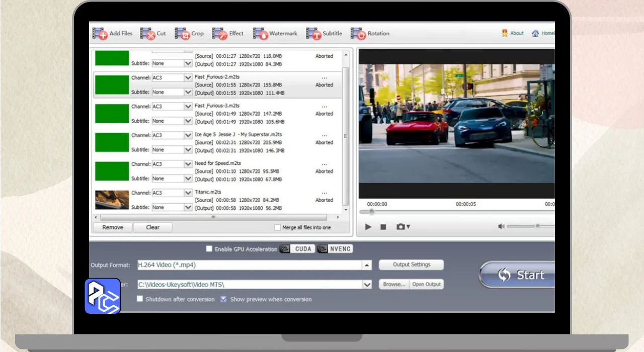Open the output folder path dropdown

[367, 285]
